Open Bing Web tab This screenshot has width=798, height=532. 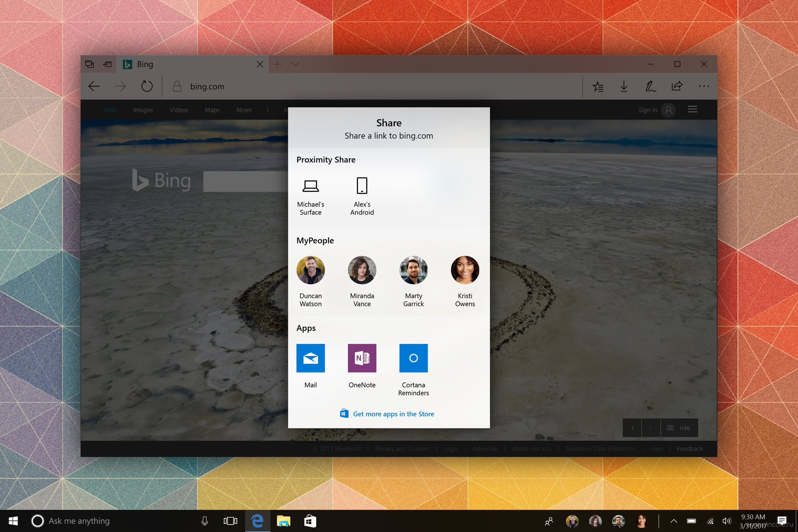tap(110, 110)
